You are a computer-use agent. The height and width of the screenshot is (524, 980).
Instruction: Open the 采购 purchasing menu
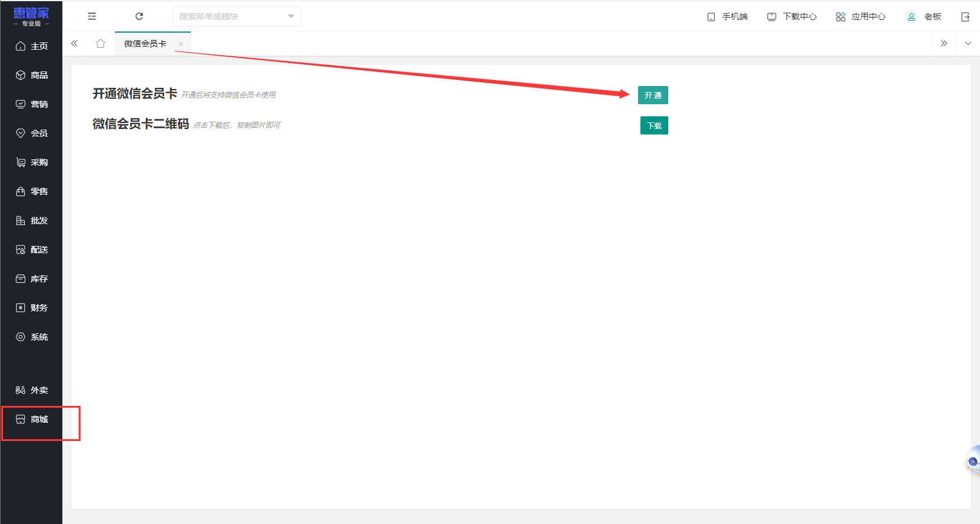(x=31, y=162)
